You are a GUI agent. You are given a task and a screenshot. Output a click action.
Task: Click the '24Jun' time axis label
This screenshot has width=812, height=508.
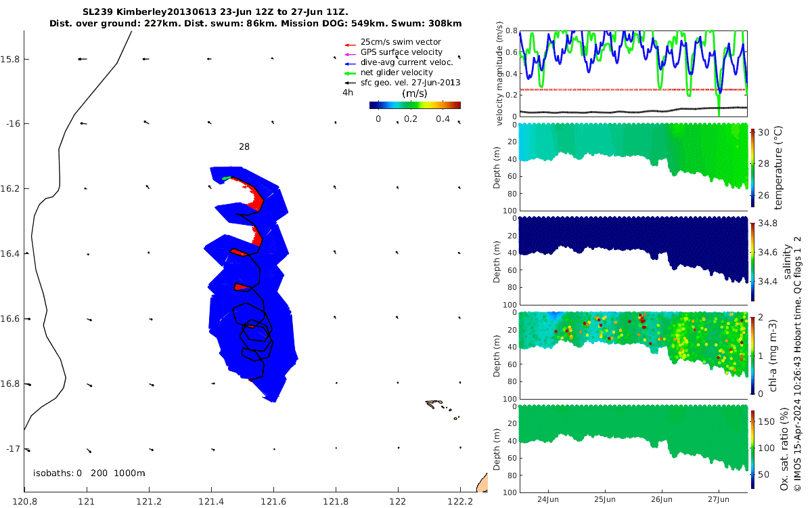(x=548, y=499)
